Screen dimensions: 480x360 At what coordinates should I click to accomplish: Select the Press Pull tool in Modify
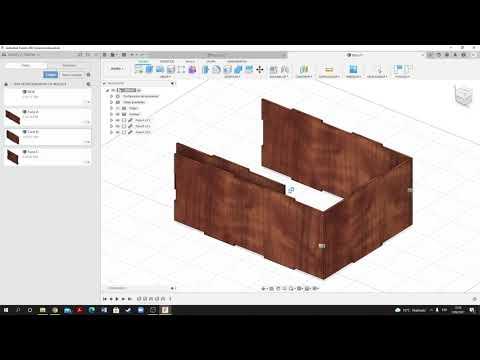pyautogui.click(x=206, y=69)
